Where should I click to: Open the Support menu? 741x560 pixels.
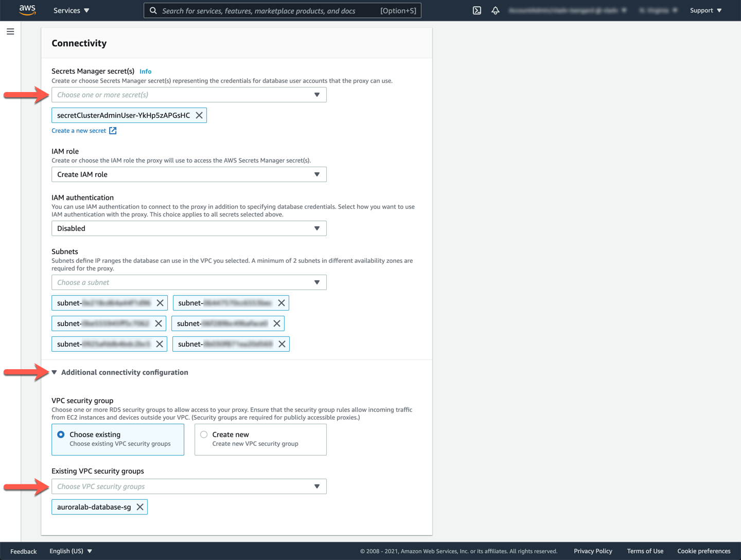705,10
